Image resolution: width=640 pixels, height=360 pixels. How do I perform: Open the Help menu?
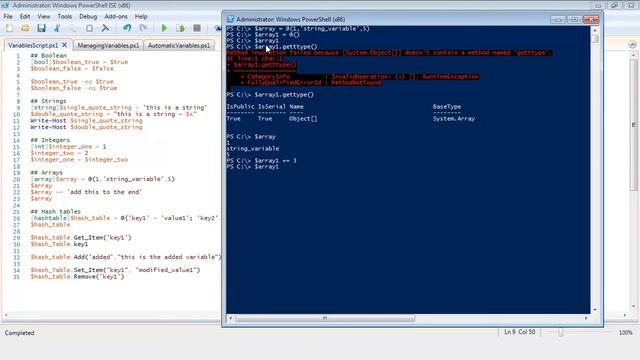coord(141,16)
